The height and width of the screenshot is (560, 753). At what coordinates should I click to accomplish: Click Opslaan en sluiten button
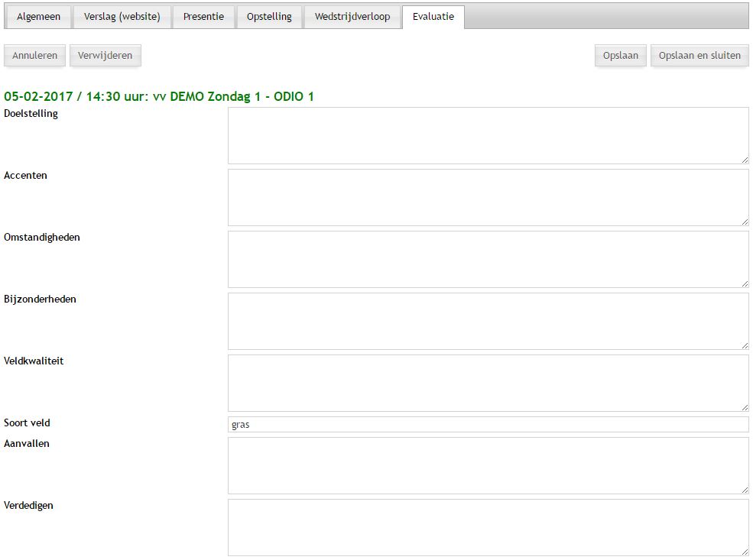pos(699,56)
